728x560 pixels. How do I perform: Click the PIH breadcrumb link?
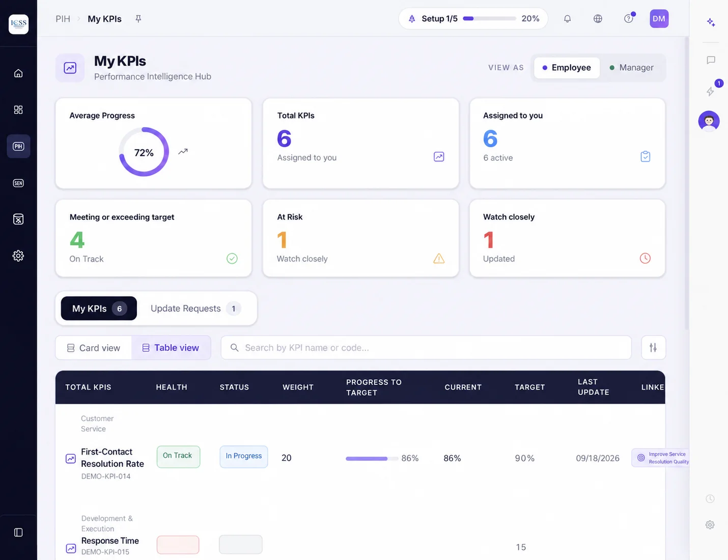pos(63,19)
